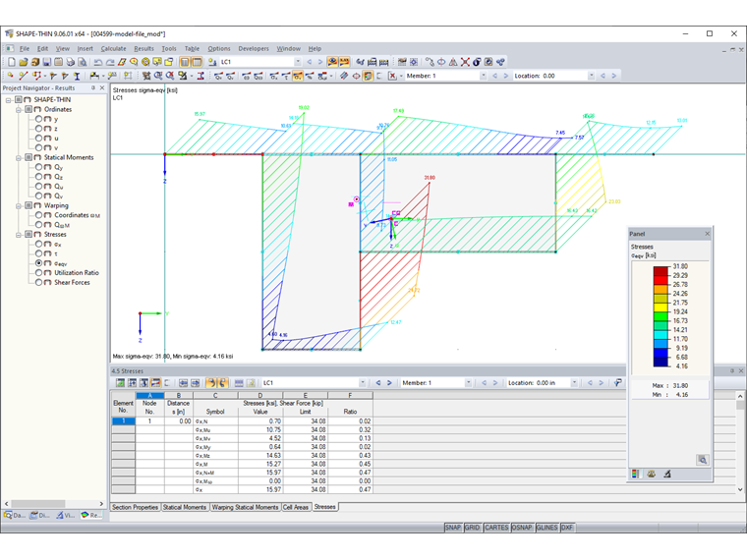Undo the last action

[x=98, y=62]
